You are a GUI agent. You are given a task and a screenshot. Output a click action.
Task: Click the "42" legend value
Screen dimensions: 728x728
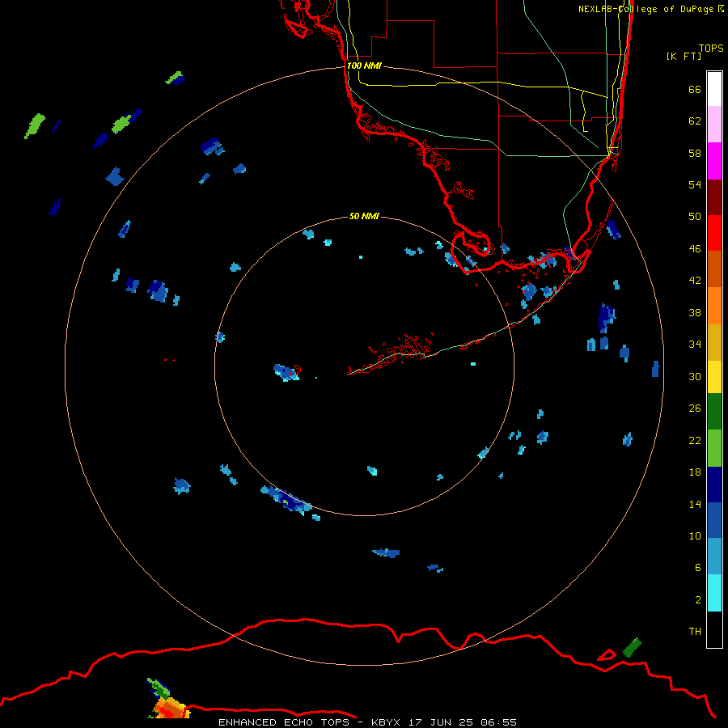click(695, 280)
